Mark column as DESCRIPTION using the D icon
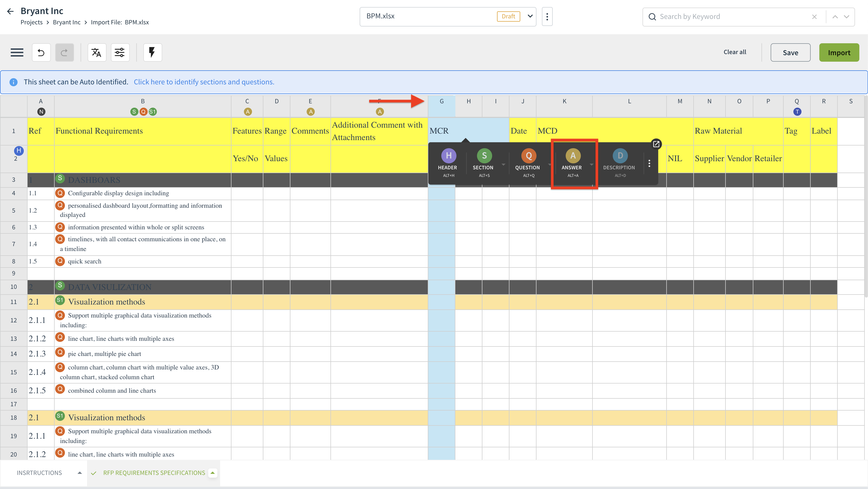This screenshot has height=489, width=868. tap(620, 156)
